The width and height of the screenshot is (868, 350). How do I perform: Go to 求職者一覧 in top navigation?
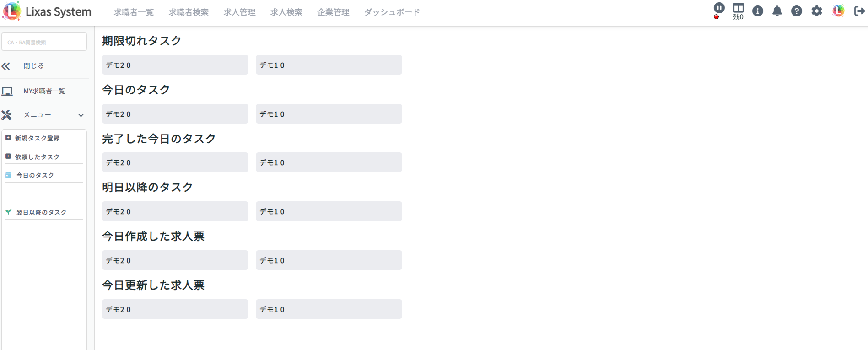click(x=134, y=12)
